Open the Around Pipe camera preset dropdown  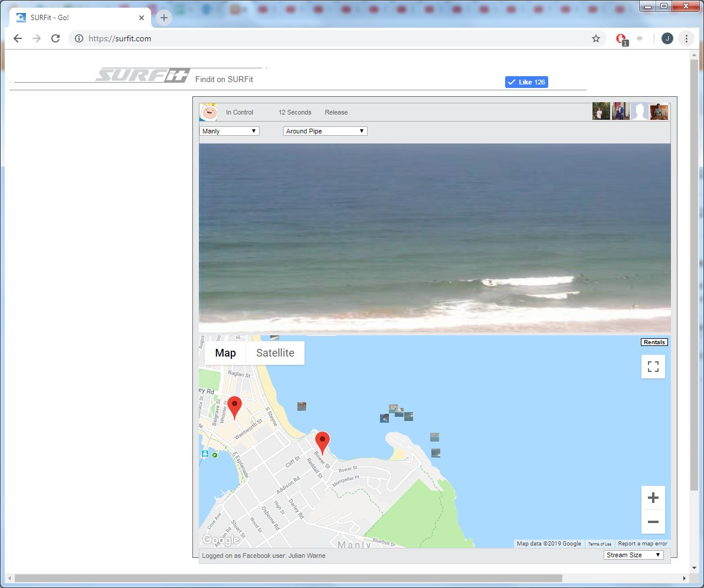pos(325,131)
